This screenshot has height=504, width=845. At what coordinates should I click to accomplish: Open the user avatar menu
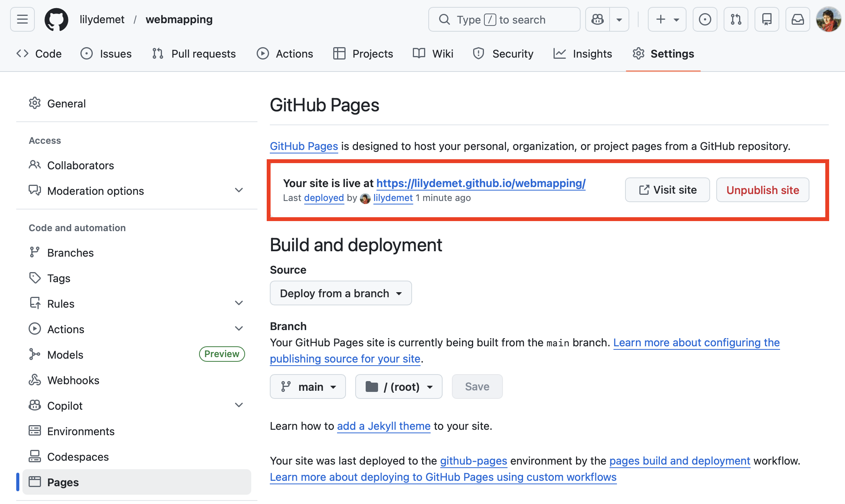[828, 19]
